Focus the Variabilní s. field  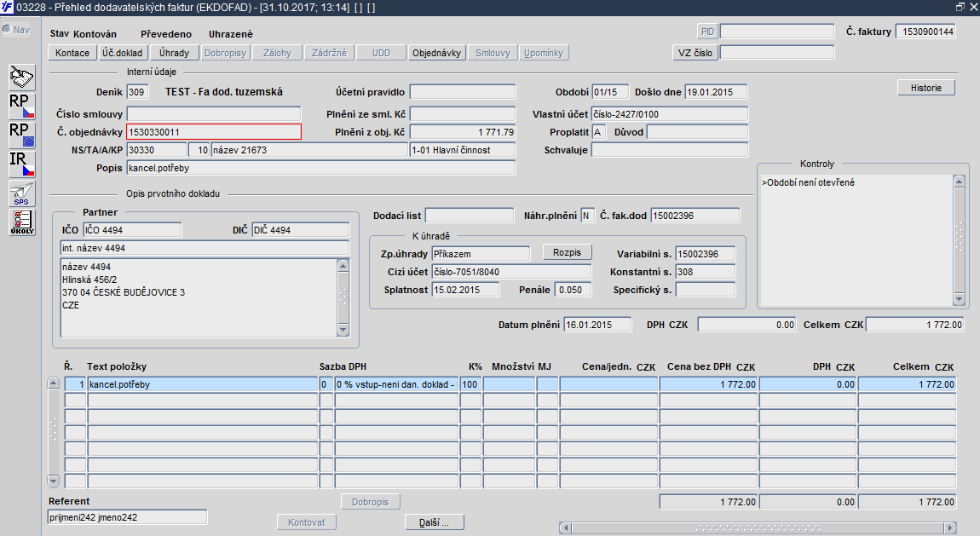706,254
